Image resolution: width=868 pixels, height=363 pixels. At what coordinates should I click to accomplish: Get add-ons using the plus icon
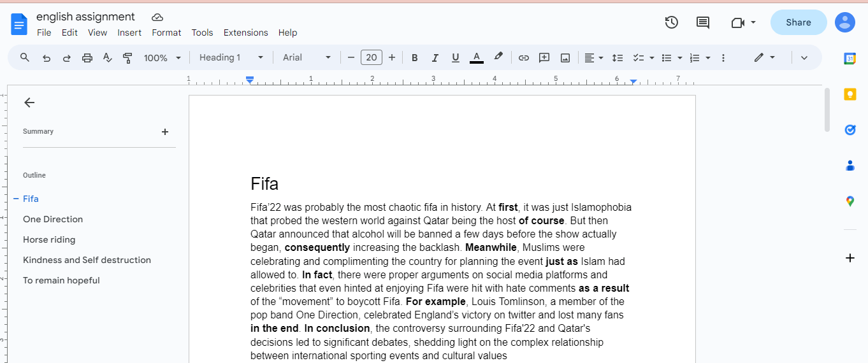pyautogui.click(x=850, y=258)
